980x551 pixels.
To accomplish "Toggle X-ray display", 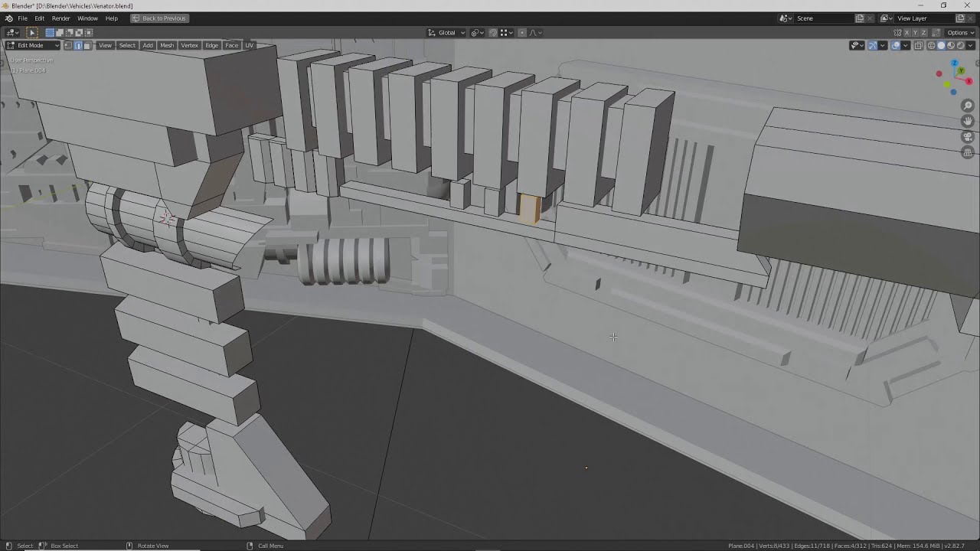I will (919, 45).
